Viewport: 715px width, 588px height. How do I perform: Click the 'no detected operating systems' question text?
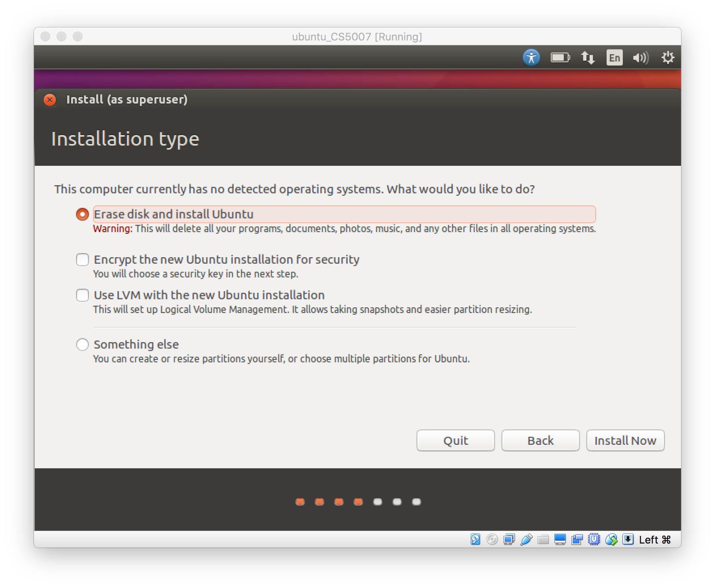pyautogui.click(x=295, y=189)
